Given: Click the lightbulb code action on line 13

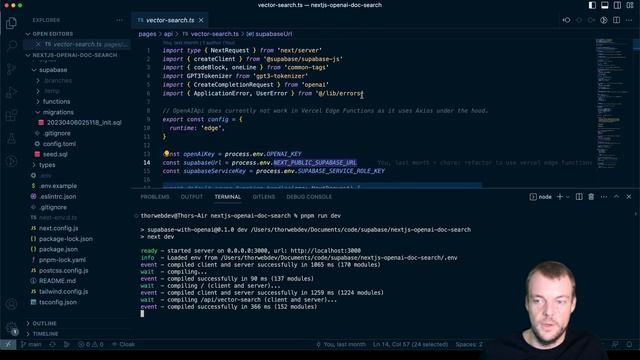Looking at the screenshot, I should click(x=166, y=153).
